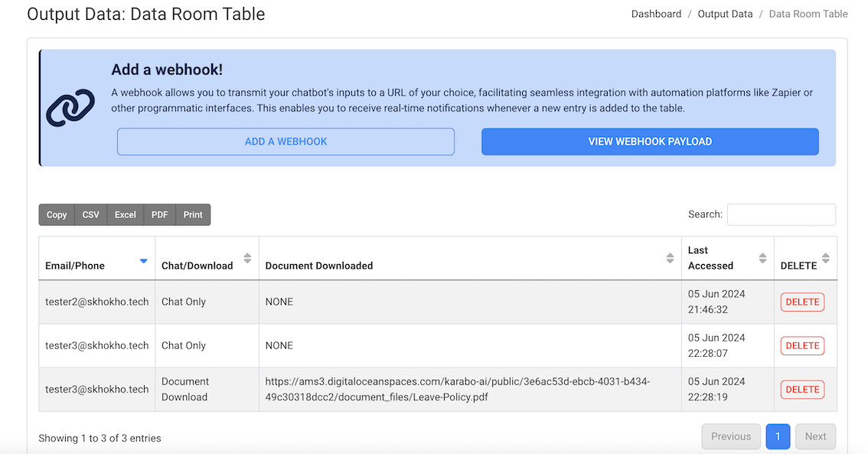This screenshot has height=454, width=868.
Task: Click the DELETE column sort arrows
Action: pyautogui.click(x=825, y=258)
